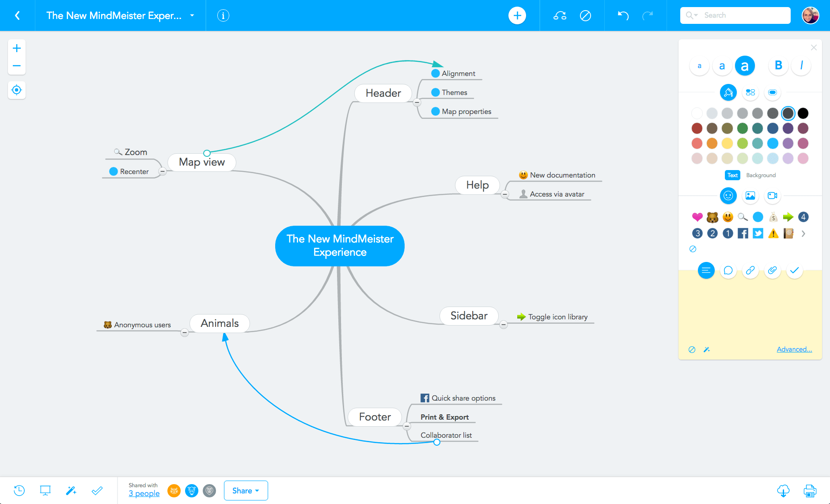830x504 pixels.
Task: Collapse the Header branch
Action: 417,102
